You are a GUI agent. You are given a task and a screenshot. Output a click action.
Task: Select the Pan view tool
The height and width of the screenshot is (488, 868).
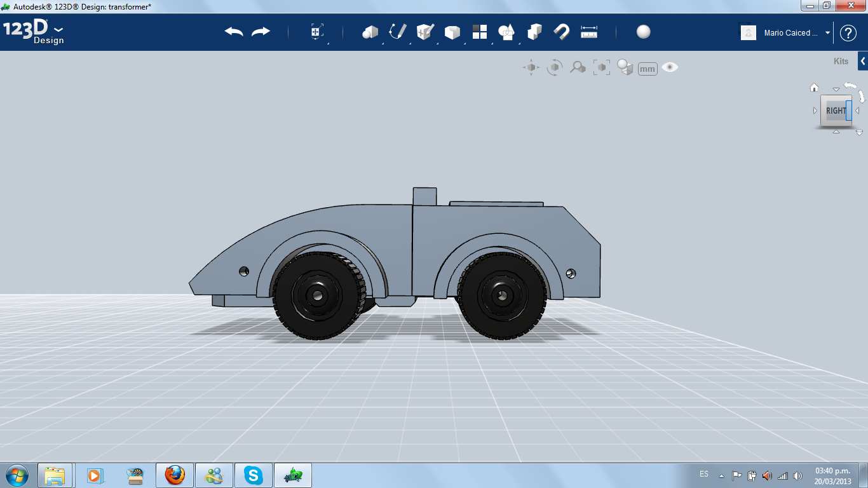click(x=531, y=67)
